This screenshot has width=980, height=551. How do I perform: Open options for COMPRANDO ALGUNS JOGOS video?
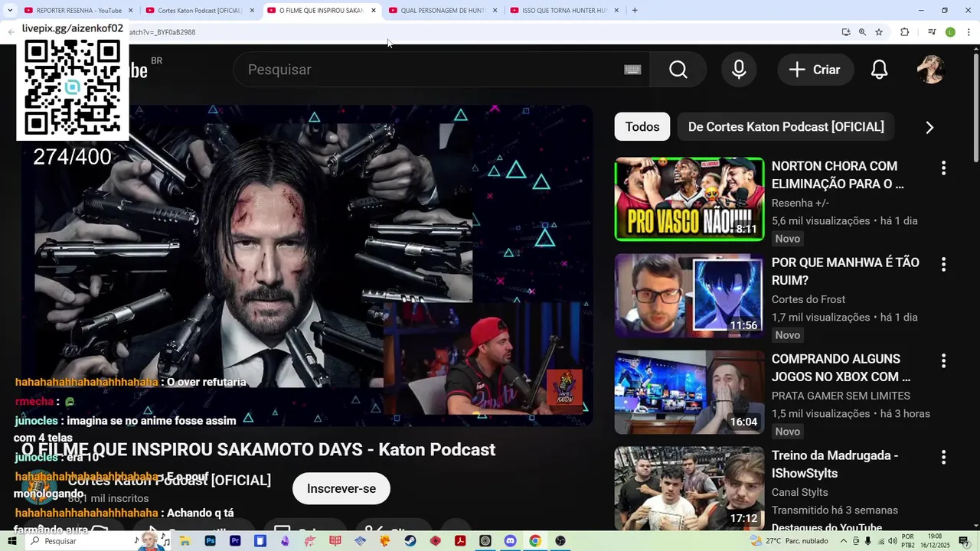[x=943, y=360]
